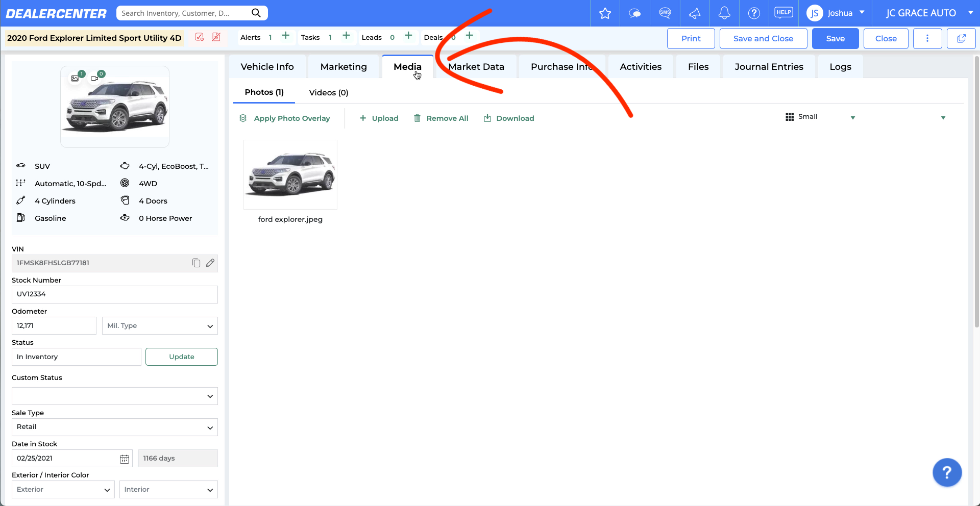Image resolution: width=980 pixels, height=506 pixels.
Task: Open the notifications bell
Action: point(724,13)
